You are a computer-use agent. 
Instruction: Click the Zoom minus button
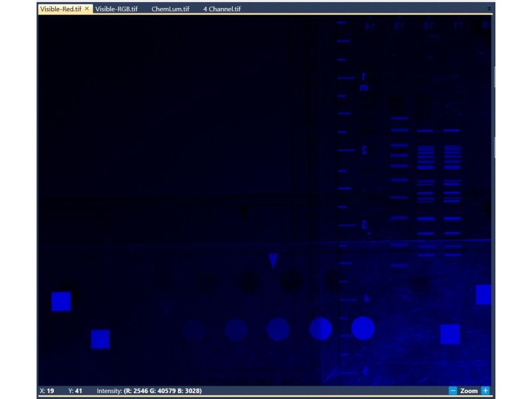453,390
